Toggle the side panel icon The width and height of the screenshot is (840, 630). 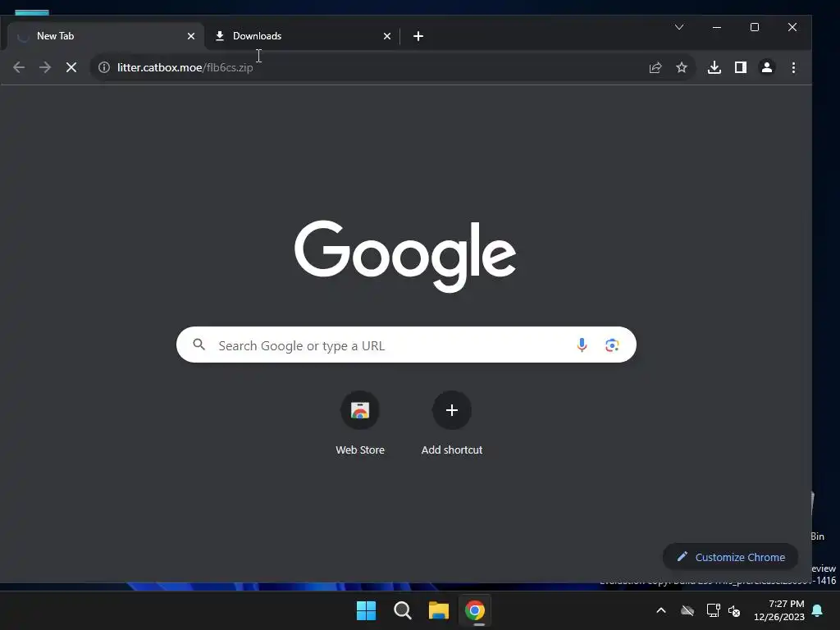(741, 67)
